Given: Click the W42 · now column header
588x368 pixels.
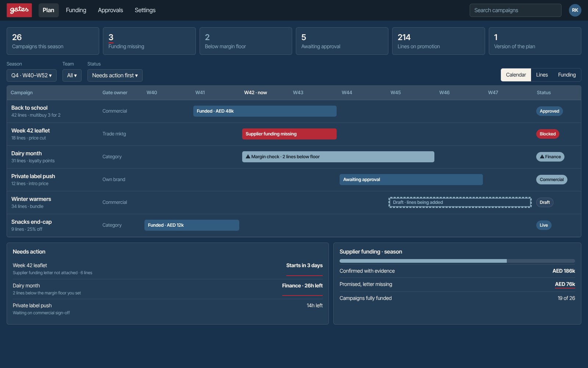Looking at the screenshot, I should coord(255,93).
